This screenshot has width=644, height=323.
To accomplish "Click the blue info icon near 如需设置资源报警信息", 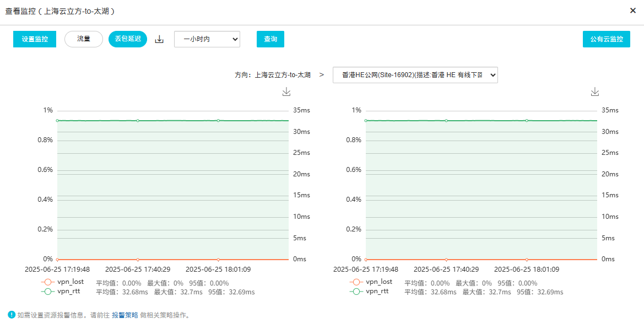I will (x=12, y=315).
